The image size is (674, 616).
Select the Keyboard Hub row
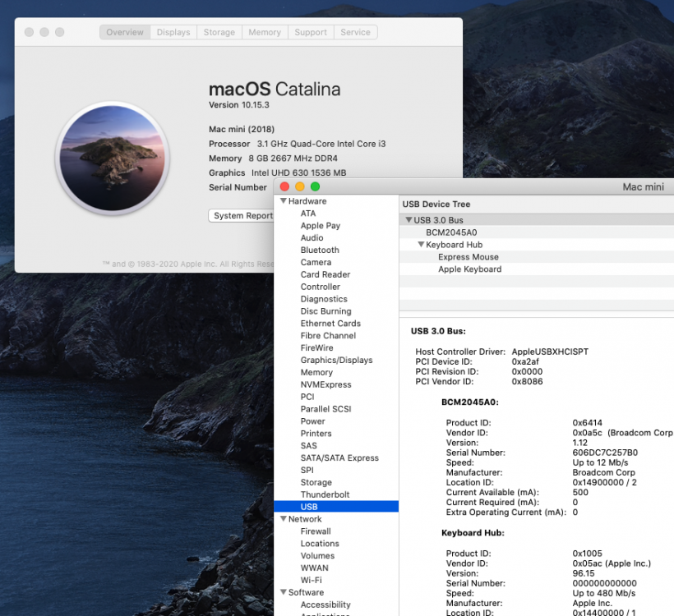pyautogui.click(x=537, y=245)
